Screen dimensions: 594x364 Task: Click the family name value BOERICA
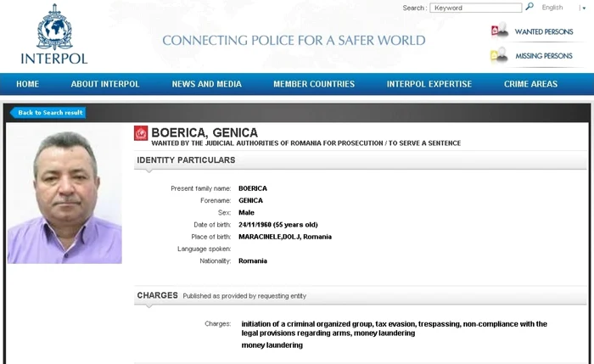pos(253,188)
